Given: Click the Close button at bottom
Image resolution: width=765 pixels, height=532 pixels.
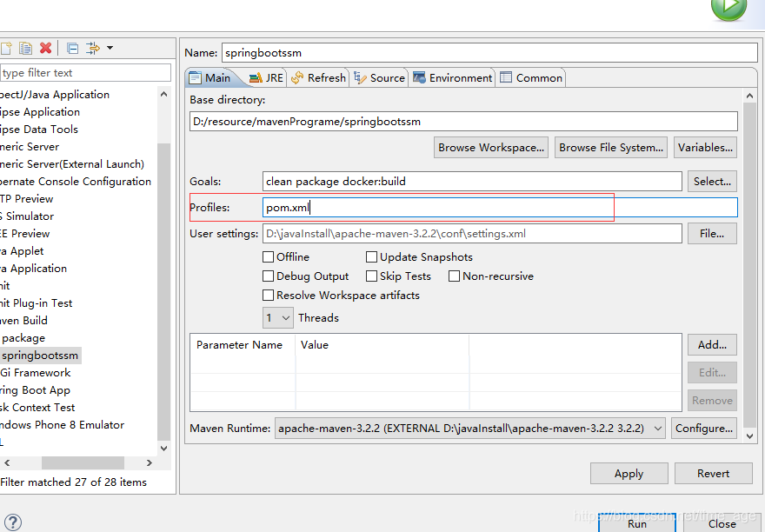Looking at the screenshot, I should (x=722, y=522).
